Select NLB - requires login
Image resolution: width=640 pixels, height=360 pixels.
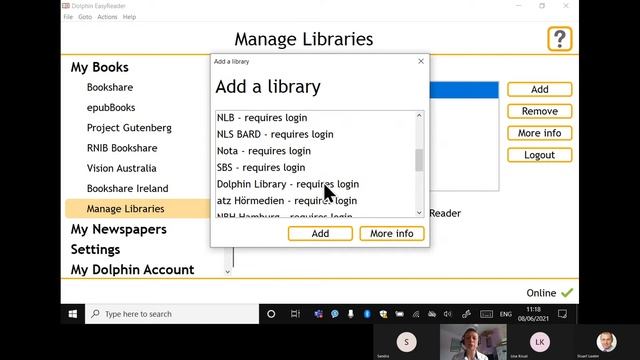pyautogui.click(x=315, y=118)
